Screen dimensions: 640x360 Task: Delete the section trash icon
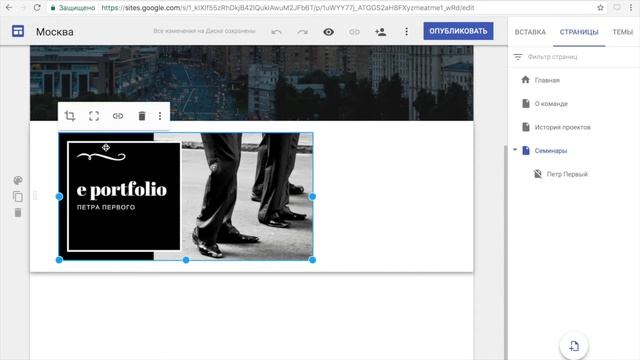[18, 213]
